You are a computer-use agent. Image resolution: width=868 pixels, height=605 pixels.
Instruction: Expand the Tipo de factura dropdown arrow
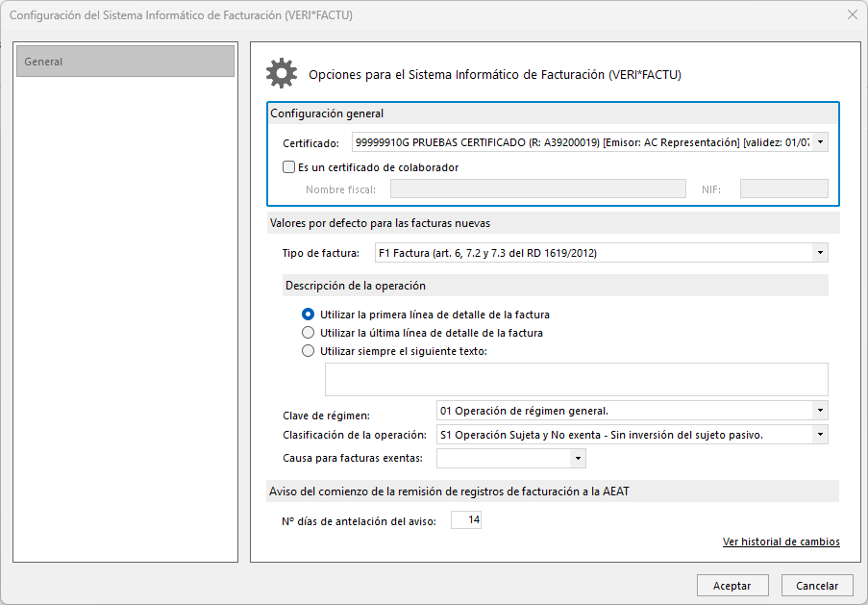820,253
